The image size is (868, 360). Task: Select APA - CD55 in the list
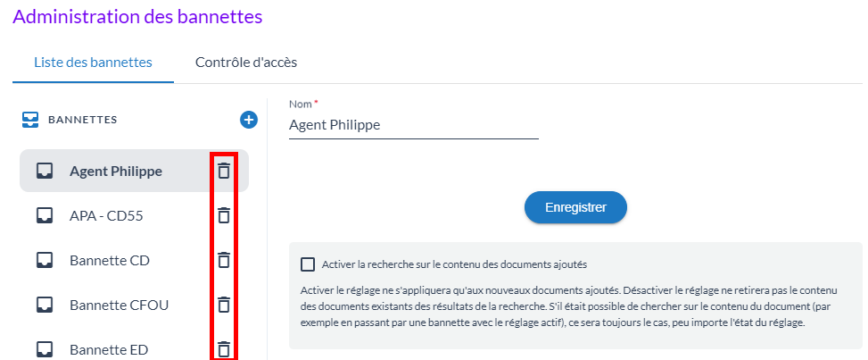pyautogui.click(x=106, y=215)
